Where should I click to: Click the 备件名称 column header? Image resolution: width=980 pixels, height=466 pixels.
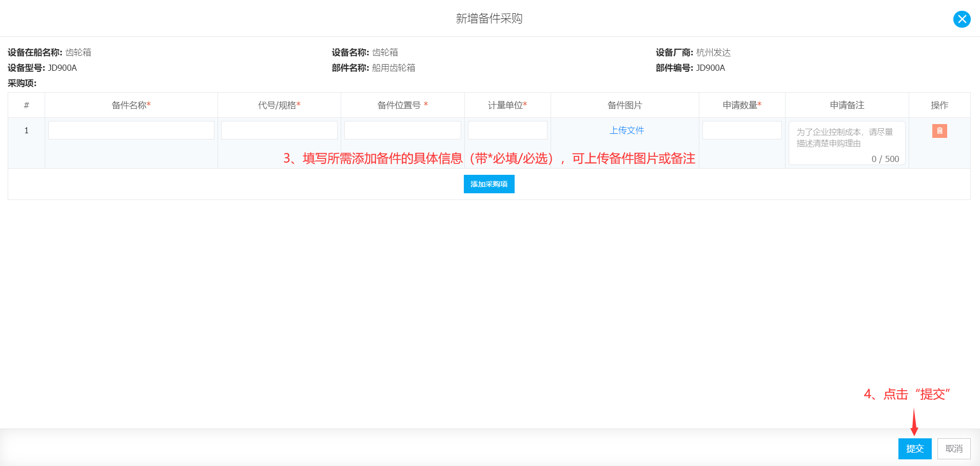(131, 105)
